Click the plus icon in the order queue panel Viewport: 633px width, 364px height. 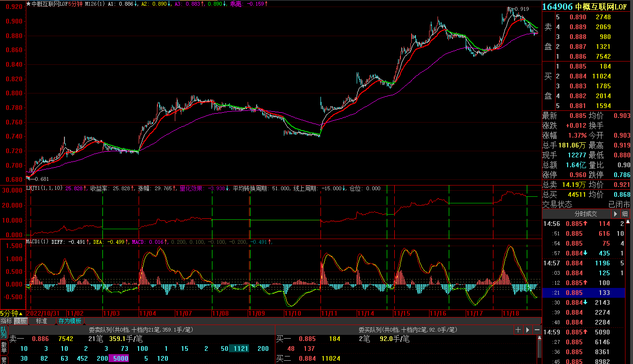518,330
